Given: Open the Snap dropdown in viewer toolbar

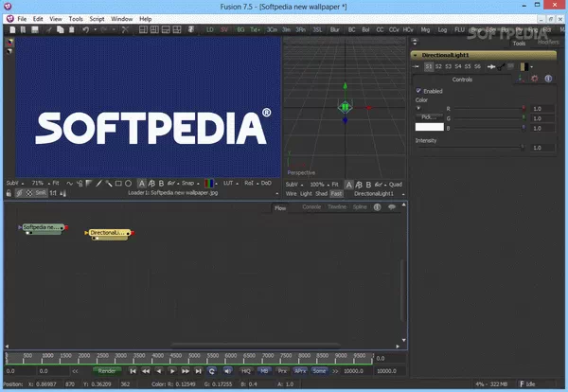Looking at the screenshot, I should 190,183.
